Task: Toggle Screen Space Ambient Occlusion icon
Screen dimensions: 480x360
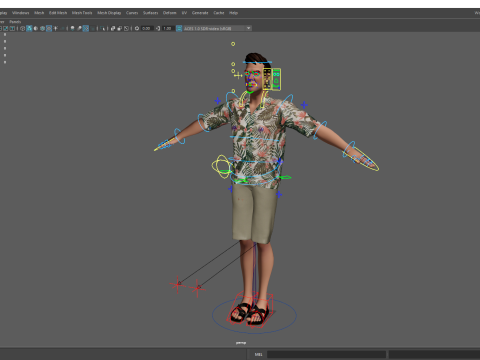Action: click(72, 28)
